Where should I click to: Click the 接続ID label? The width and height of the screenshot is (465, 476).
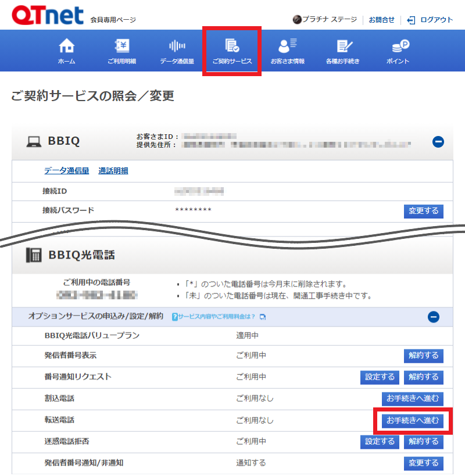point(55,191)
